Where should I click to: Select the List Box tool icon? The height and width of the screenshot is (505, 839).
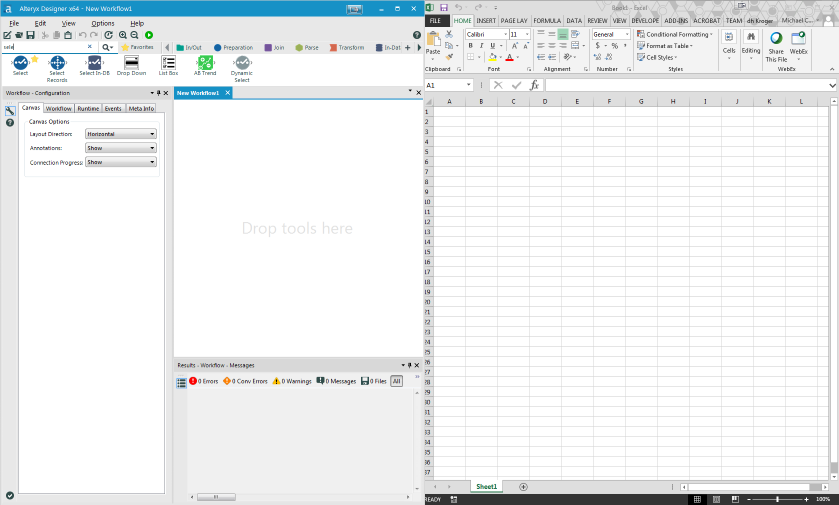[x=168, y=63]
